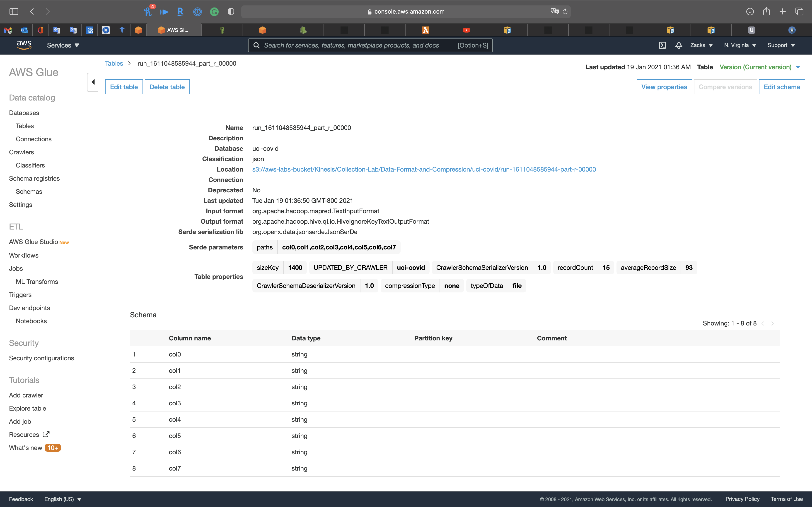This screenshot has width=812, height=507.
Task: Click the AWS logo home icon
Action: [x=24, y=45]
